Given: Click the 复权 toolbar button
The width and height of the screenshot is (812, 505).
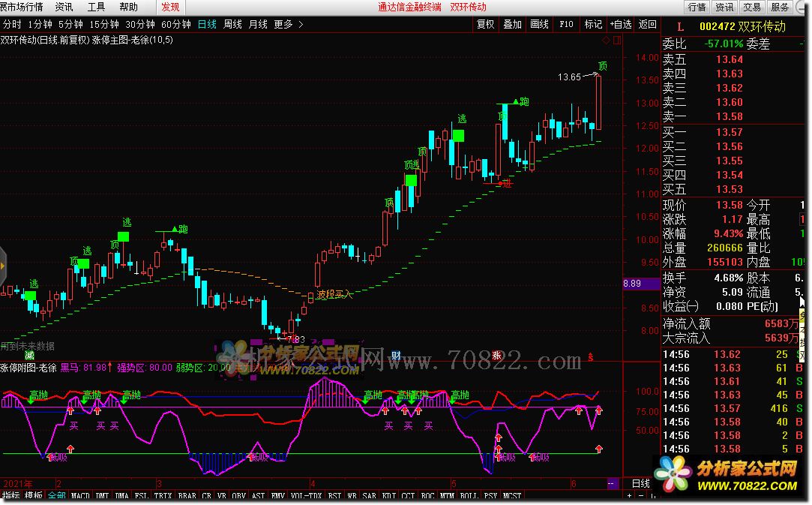Looking at the screenshot, I should [486, 24].
